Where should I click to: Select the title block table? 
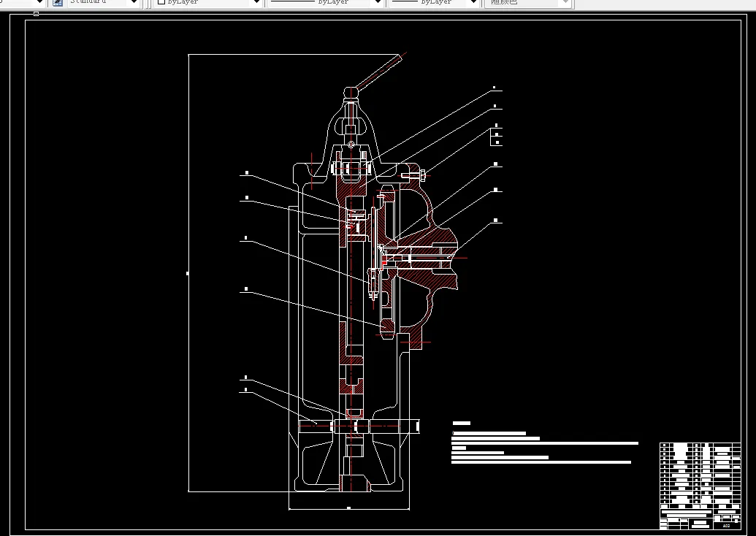(700, 486)
